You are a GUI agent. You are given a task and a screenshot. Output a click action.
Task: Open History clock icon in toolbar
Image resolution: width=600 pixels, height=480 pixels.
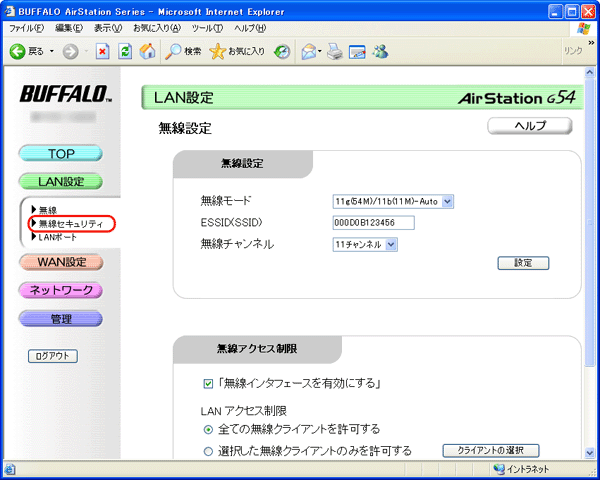[282, 51]
